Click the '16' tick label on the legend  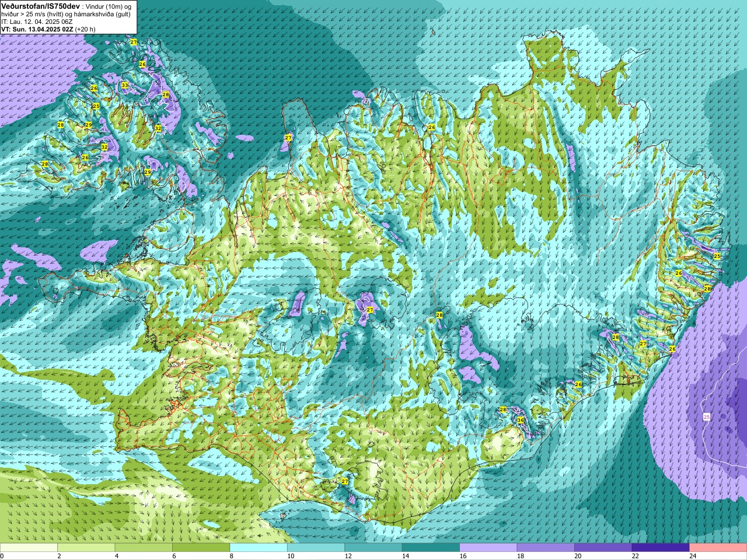click(463, 556)
